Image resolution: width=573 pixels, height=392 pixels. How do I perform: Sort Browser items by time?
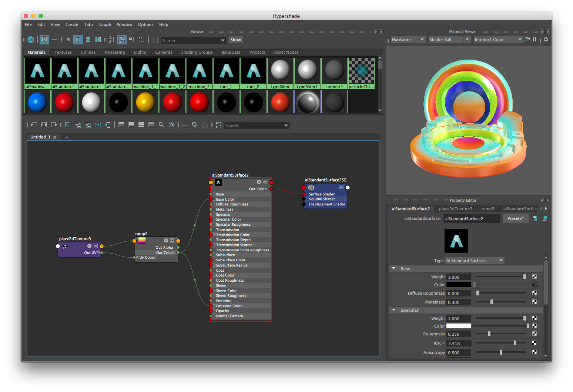coord(132,40)
